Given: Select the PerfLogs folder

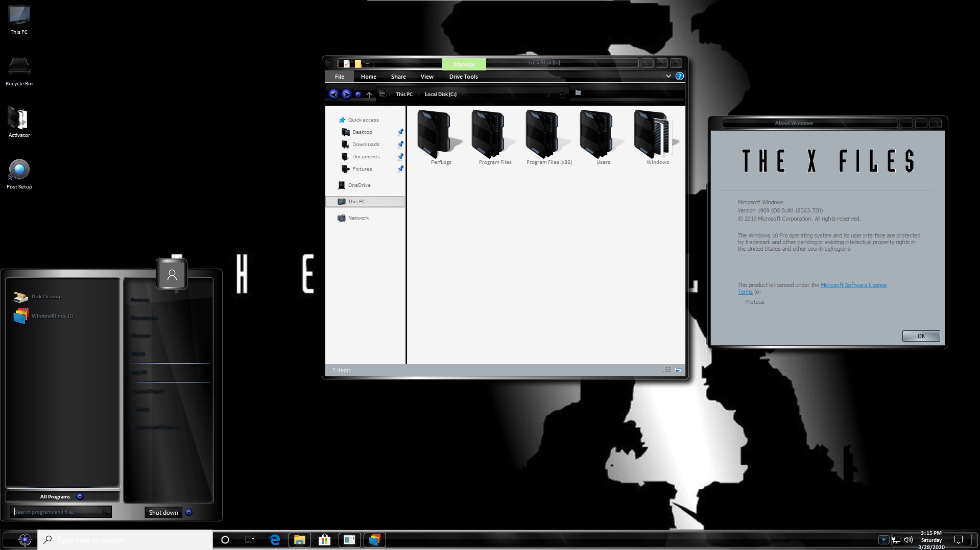Looking at the screenshot, I should [x=441, y=137].
